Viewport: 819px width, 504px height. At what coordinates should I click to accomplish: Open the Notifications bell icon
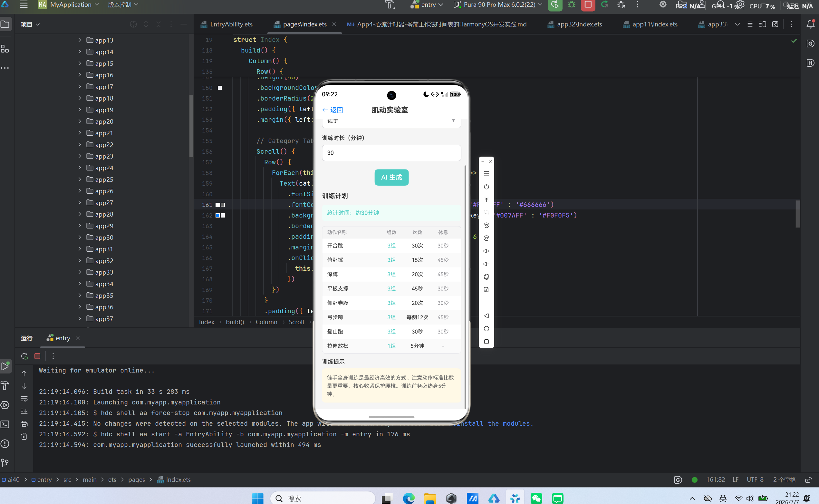(810, 24)
